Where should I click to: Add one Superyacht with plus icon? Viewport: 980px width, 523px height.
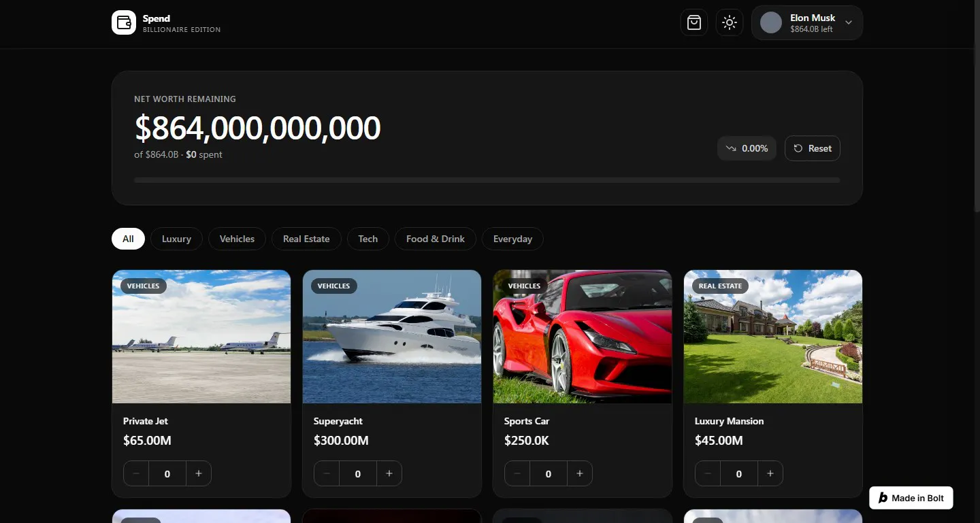coord(389,473)
